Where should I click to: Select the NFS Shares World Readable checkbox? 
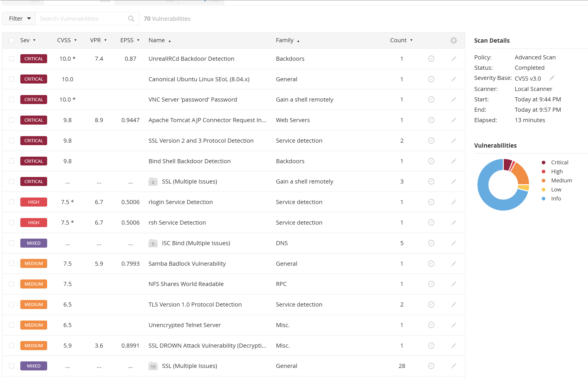(x=12, y=284)
